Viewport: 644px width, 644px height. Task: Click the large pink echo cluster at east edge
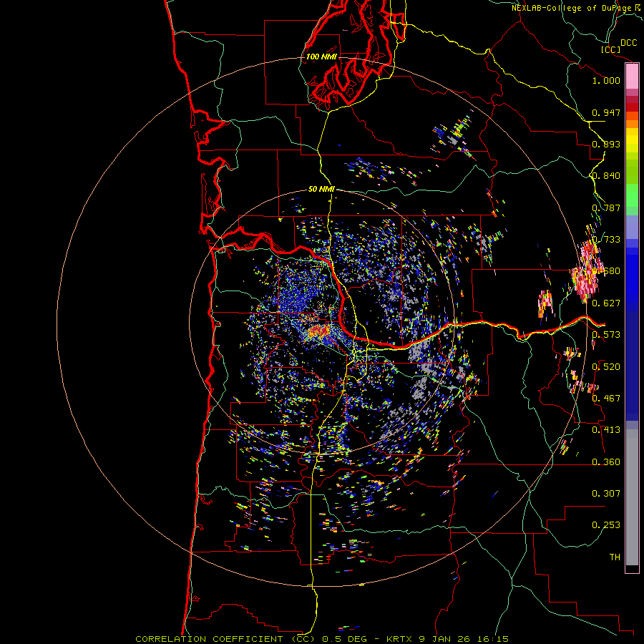(587, 271)
